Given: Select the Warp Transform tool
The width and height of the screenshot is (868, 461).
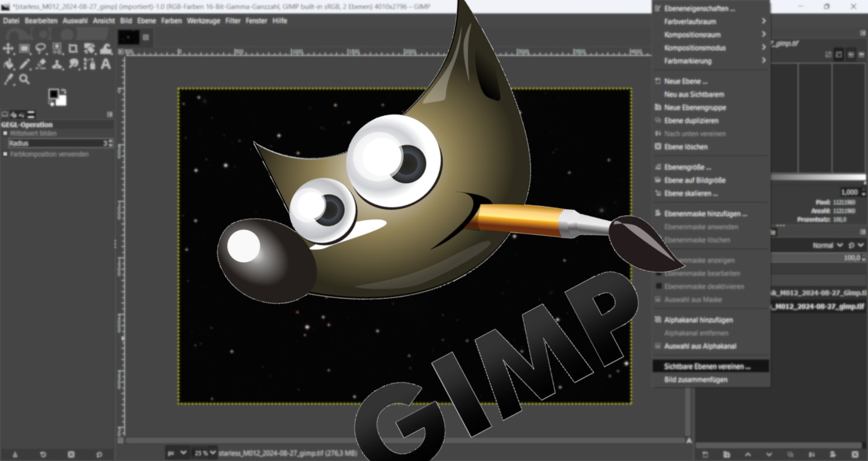Looking at the screenshot, I should [x=106, y=49].
